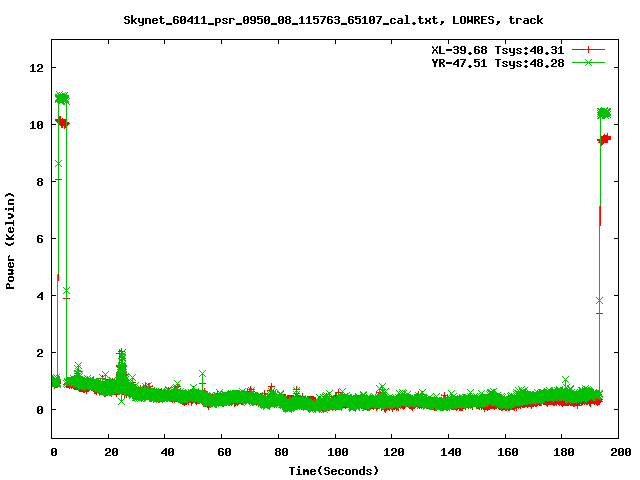Image resolution: width=640 pixels, height=480 pixels.
Task: Click the x-axis tick label 160
Action: (x=508, y=452)
